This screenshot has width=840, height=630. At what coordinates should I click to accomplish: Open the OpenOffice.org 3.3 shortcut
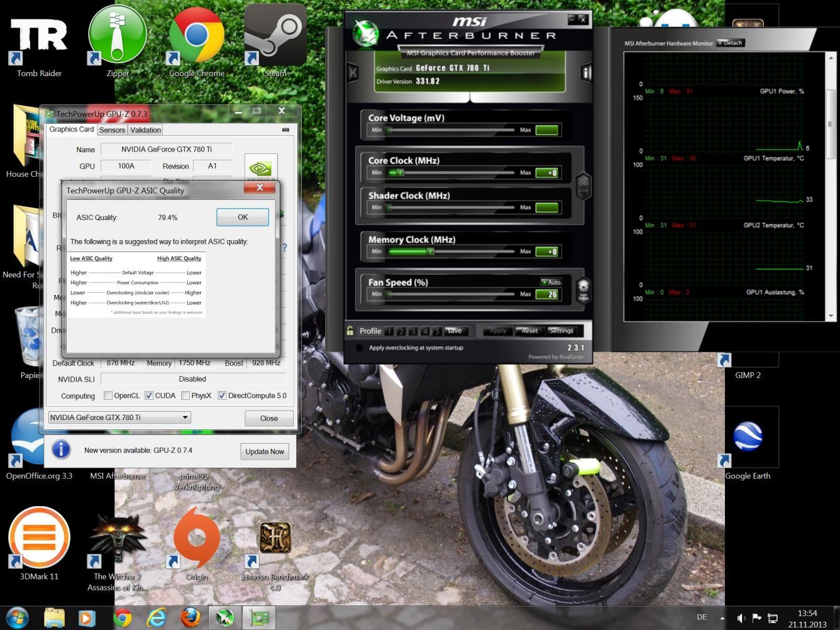39,443
